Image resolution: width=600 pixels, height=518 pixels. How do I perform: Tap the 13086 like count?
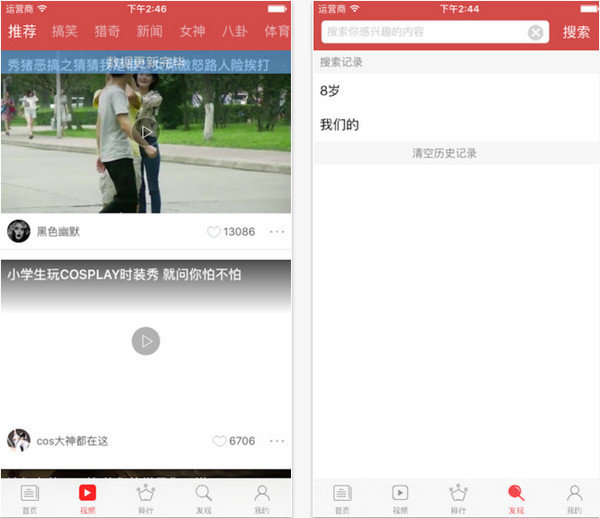click(x=239, y=232)
